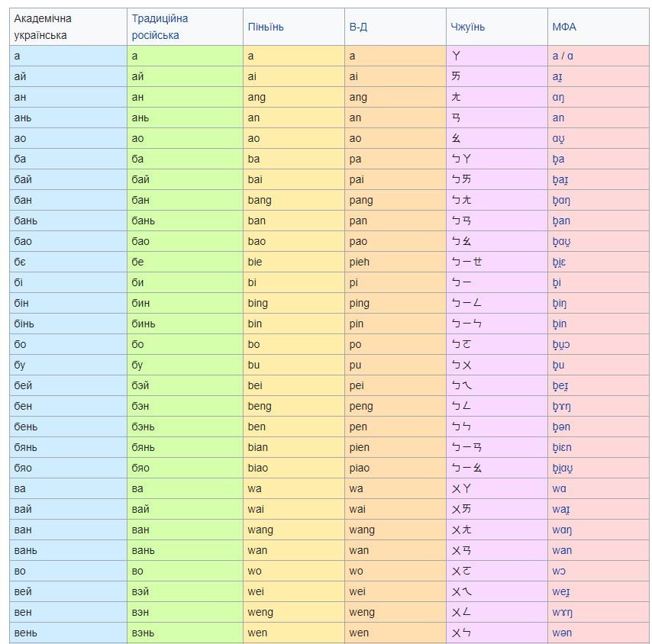This screenshot has height=644, width=652.
Task: Select the Академічна українська header cell
Action: (69, 27)
